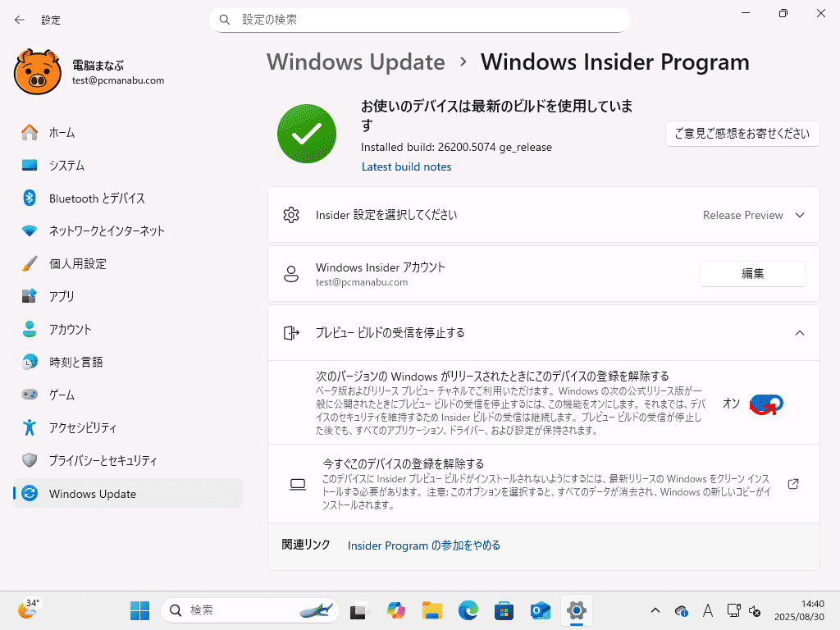Click the Installed build: 26200.5074 ge_release text
This screenshot has height=630, width=840.
point(456,148)
